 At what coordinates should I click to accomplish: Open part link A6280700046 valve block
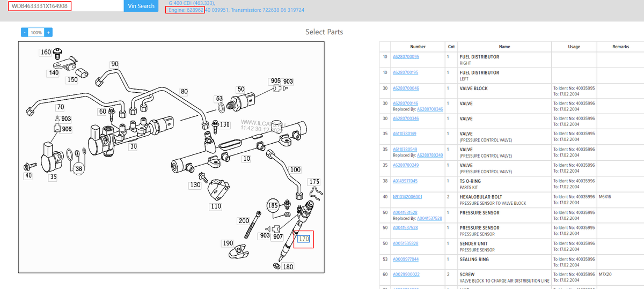tap(406, 88)
